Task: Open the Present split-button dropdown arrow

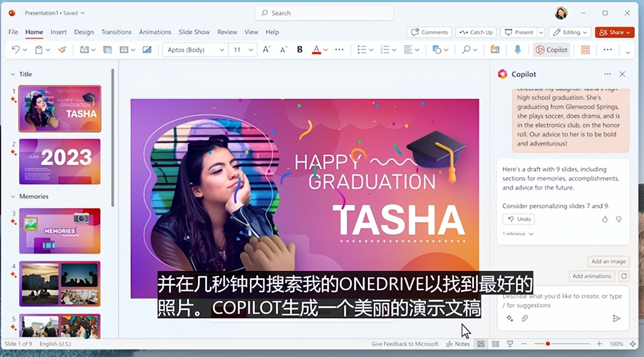Action: tap(541, 32)
